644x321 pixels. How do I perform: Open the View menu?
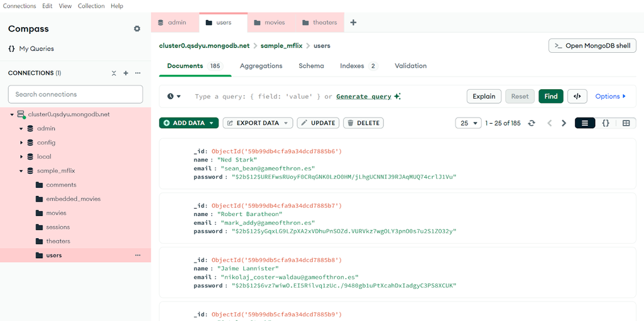(x=65, y=6)
